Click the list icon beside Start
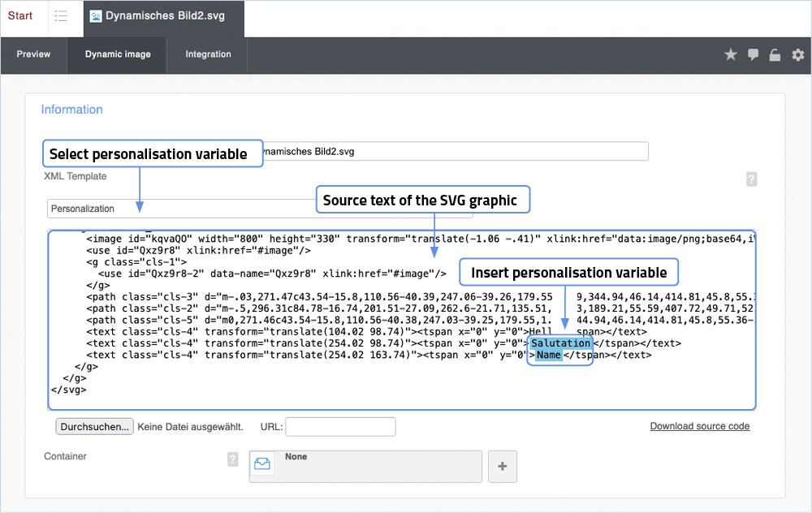 coord(61,16)
